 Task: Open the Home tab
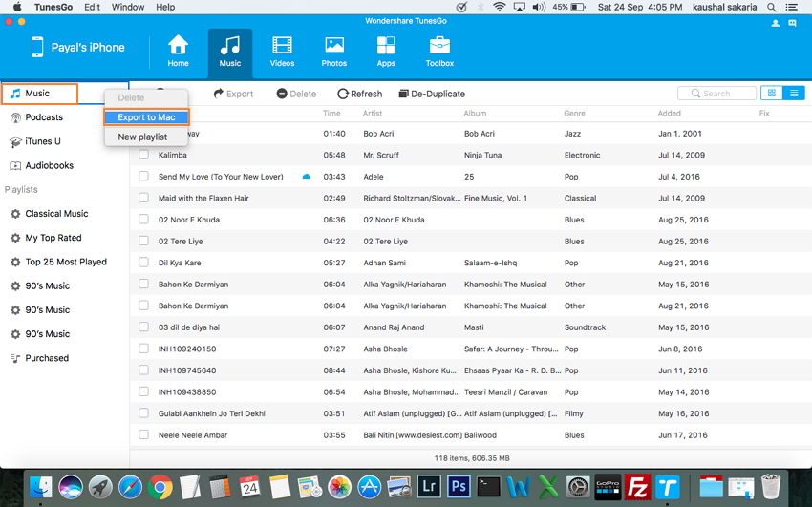[178, 52]
